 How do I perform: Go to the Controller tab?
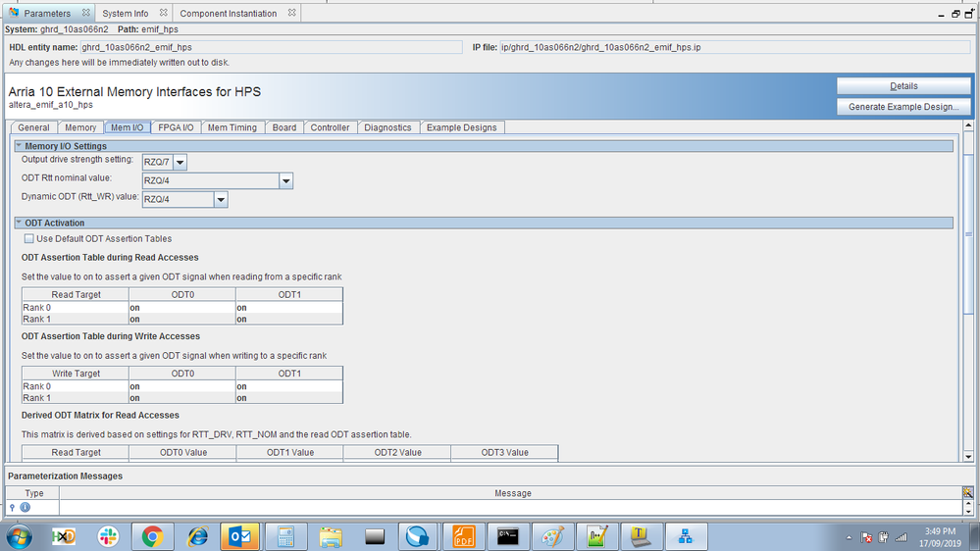[330, 127]
